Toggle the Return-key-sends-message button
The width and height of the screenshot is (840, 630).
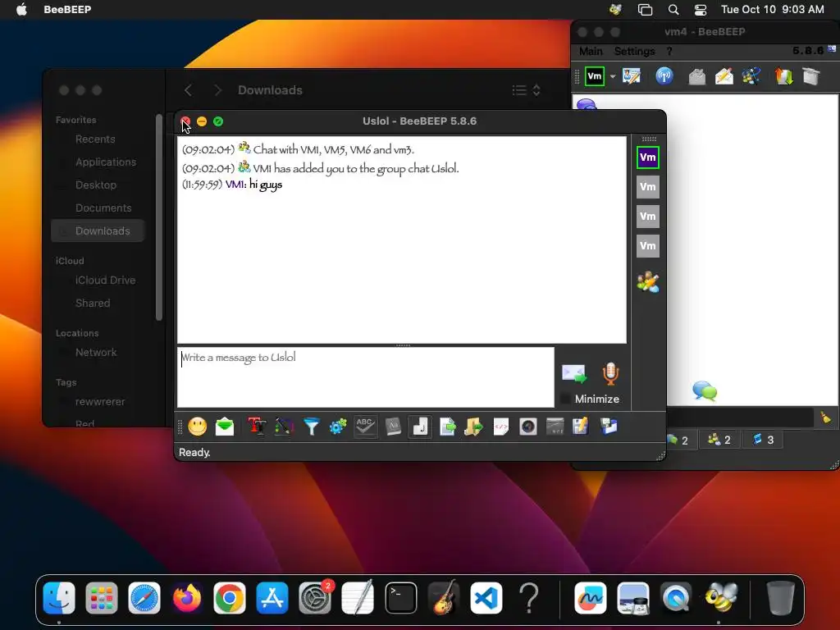[420, 427]
